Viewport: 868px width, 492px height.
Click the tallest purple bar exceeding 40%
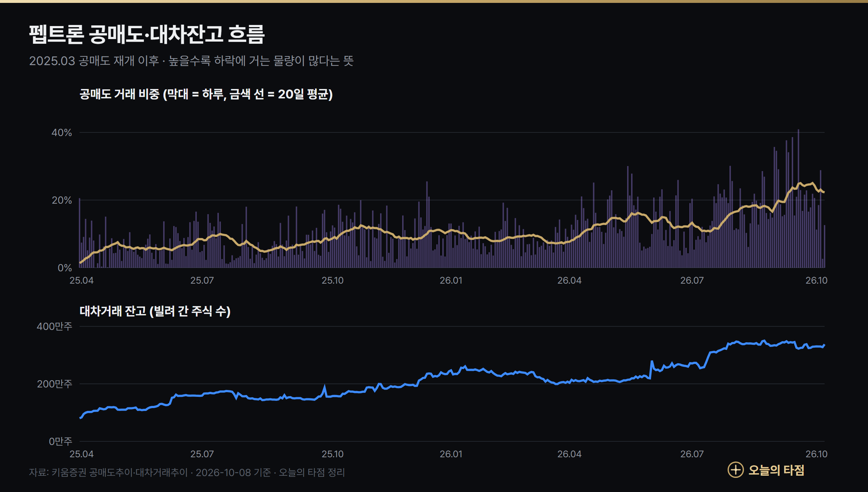coord(798,199)
